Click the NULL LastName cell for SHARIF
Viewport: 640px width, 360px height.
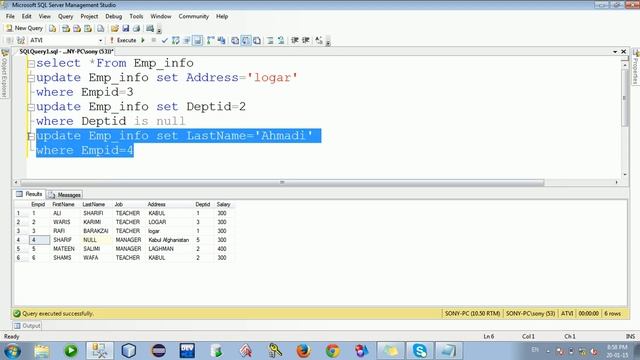pyautogui.click(x=96, y=240)
